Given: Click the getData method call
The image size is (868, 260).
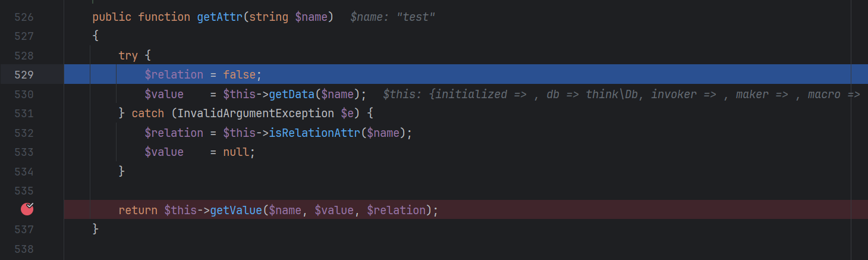Looking at the screenshot, I should click(x=292, y=94).
